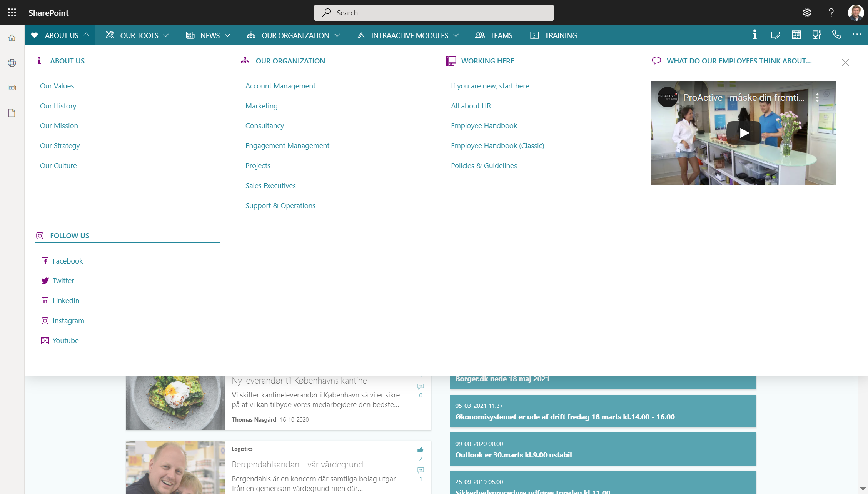868x494 pixels.
Task: Click the home icon in left sidebar
Action: (12, 38)
